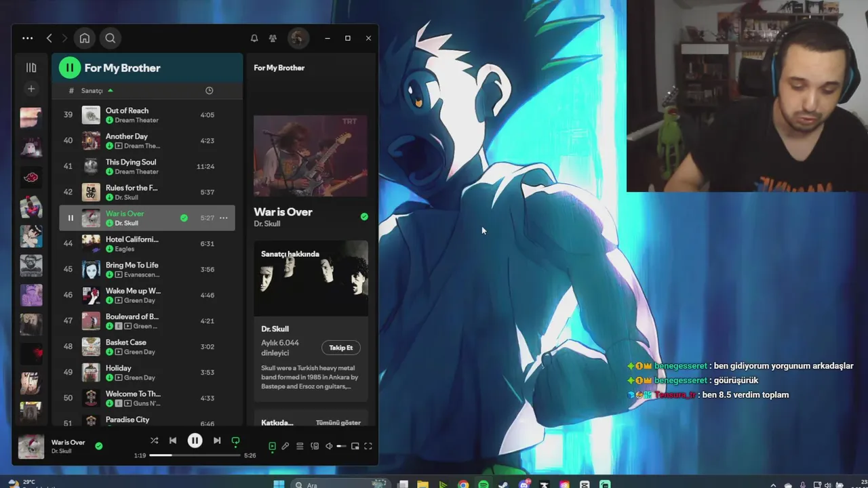868x488 pixels.
Task: Open Dr. Skull under War is Over title
Action: click(x=267, y=224)
